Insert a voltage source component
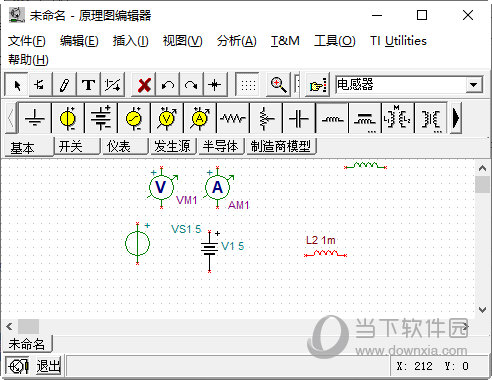This screenshot has height=380, width=492. click(68, 118)
